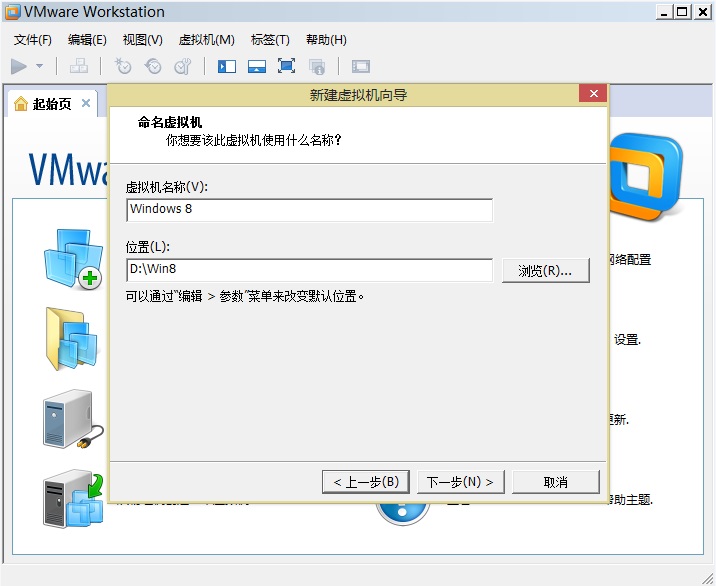This screenshot has width=716, height=586.
Task: Click the power on play toolbar icon
Action: (19, 66)
